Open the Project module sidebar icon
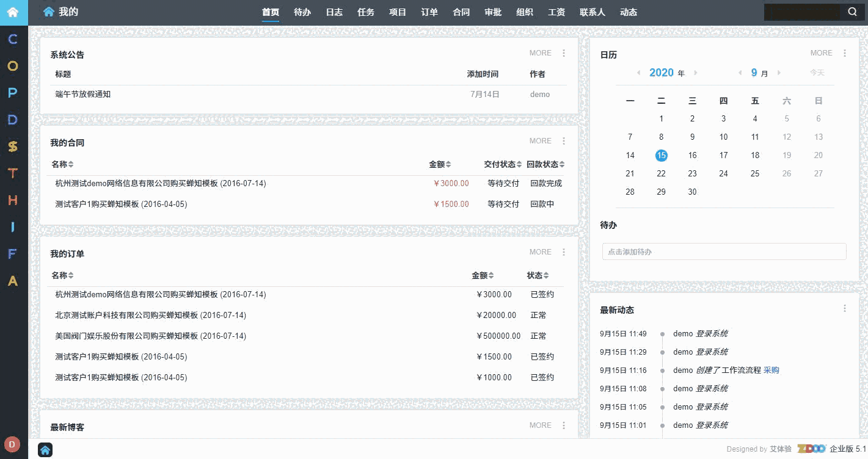 point(12,93)
